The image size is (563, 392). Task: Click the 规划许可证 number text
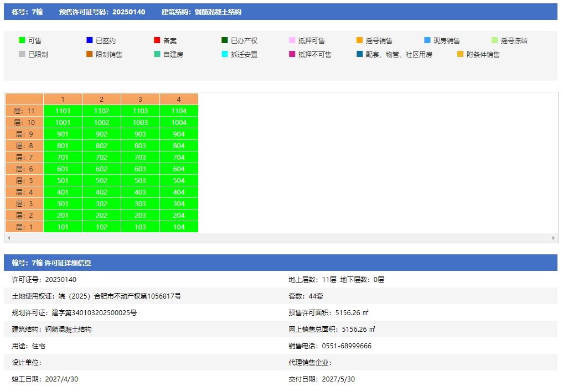coord(74,312)
